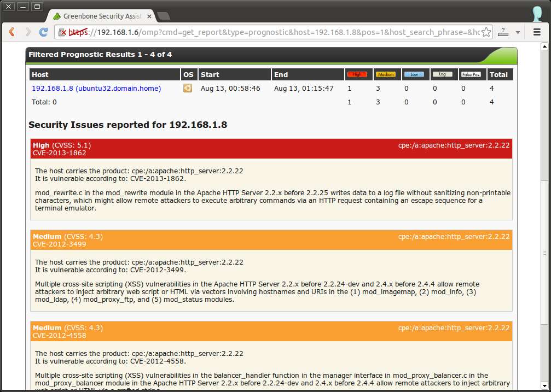Click the red High severity label
The image size is (551, 392).
coord(357,74)
